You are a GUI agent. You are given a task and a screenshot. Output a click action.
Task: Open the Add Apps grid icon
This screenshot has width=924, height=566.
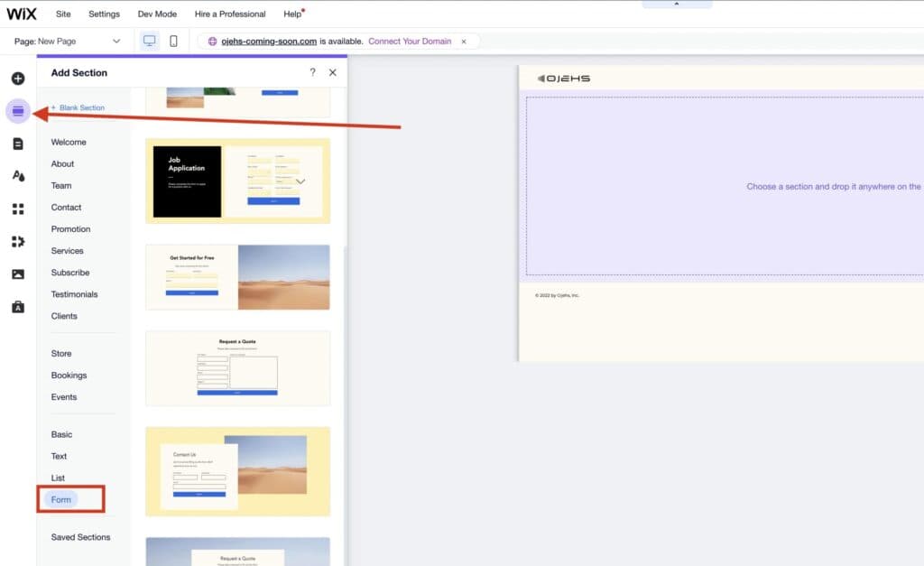click(18, 209)
